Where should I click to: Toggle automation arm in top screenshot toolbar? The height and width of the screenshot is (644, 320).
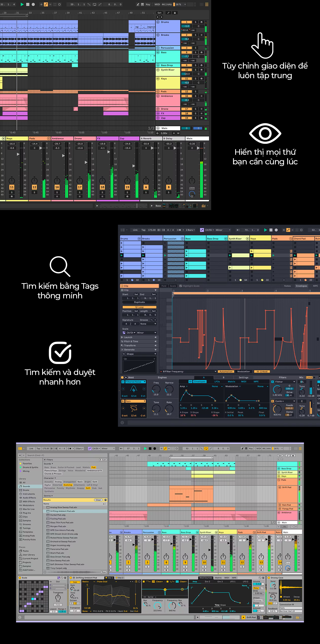click(x=46, y=4)
